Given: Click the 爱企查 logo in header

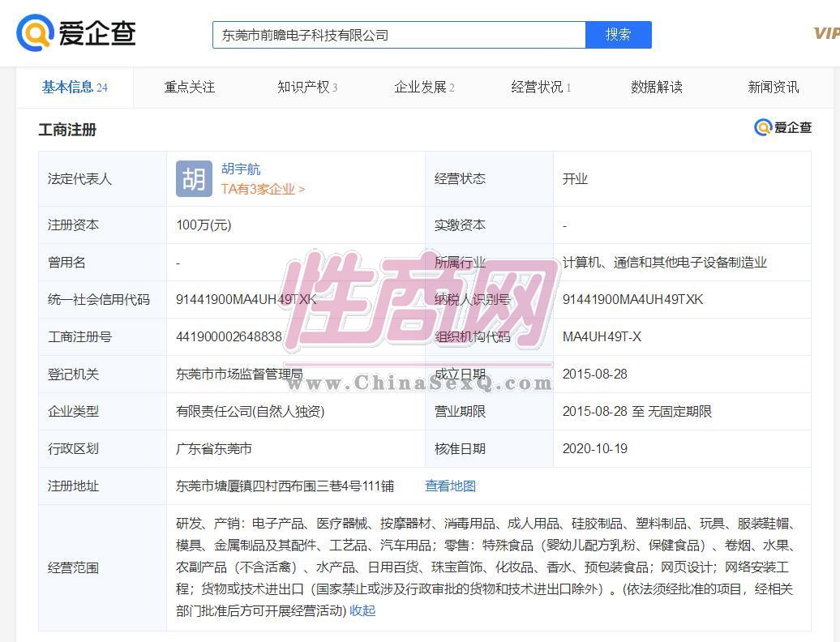Looking at the screenshot, I should [76, 33].
